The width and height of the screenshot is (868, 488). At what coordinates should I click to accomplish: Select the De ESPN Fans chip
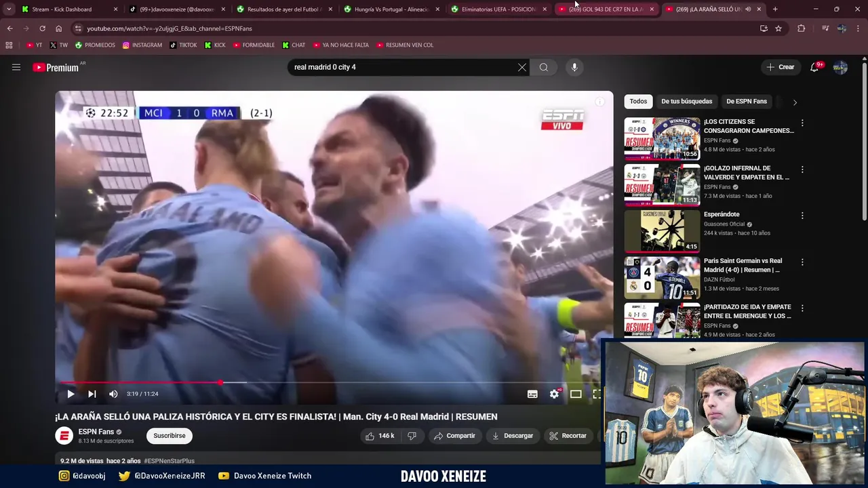(747, 102)
